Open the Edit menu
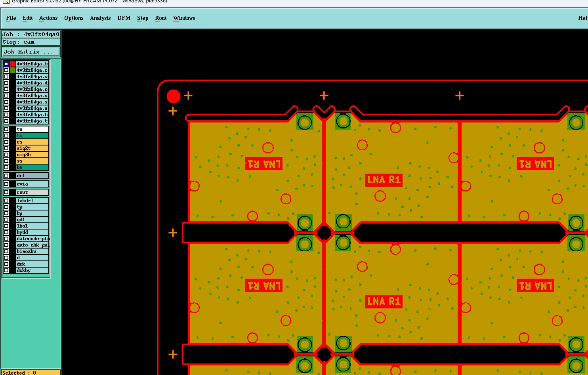The height and width of the screenshot is (375, 588). (x=28, y=18)
